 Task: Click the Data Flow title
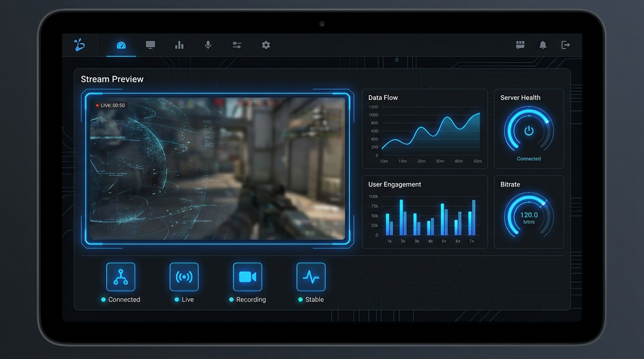tap(383, 98)
